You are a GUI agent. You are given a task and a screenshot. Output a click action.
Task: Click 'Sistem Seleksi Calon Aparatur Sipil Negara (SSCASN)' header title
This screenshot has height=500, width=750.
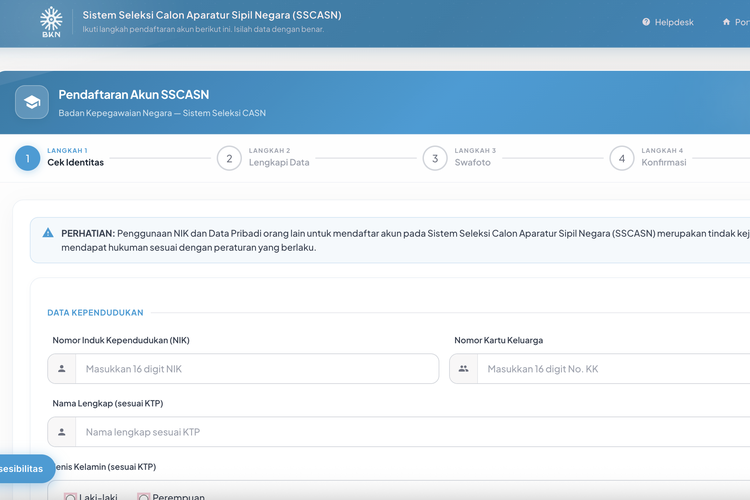pyautogui.click(x=212, y=15)
